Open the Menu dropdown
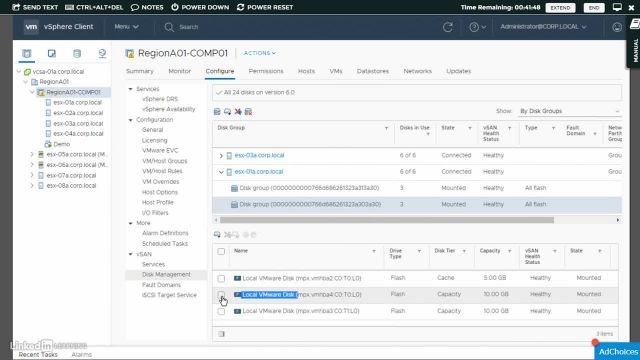 pos(126,27)
